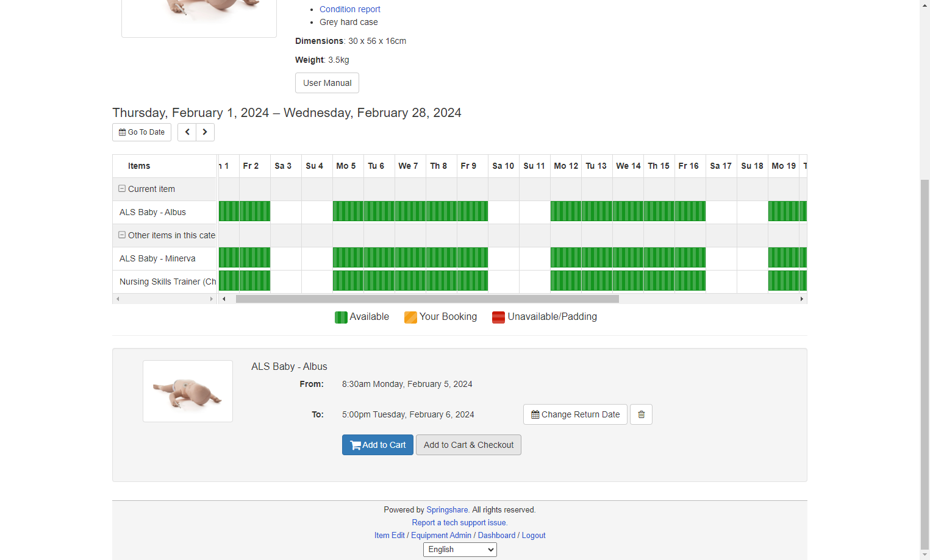Open Equipment Admin link
This screenshot has height=560, width=930.
(441, 536)
